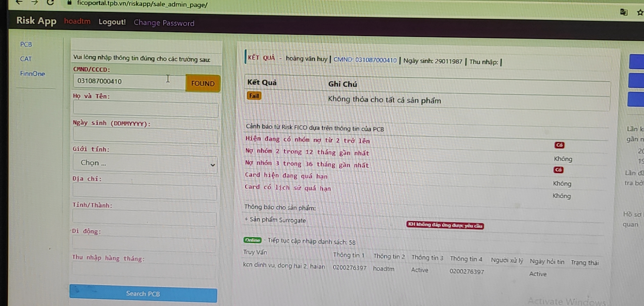Click CMND: 031087000410 in result header
644x306 pixels.
[x=365, y=60]
